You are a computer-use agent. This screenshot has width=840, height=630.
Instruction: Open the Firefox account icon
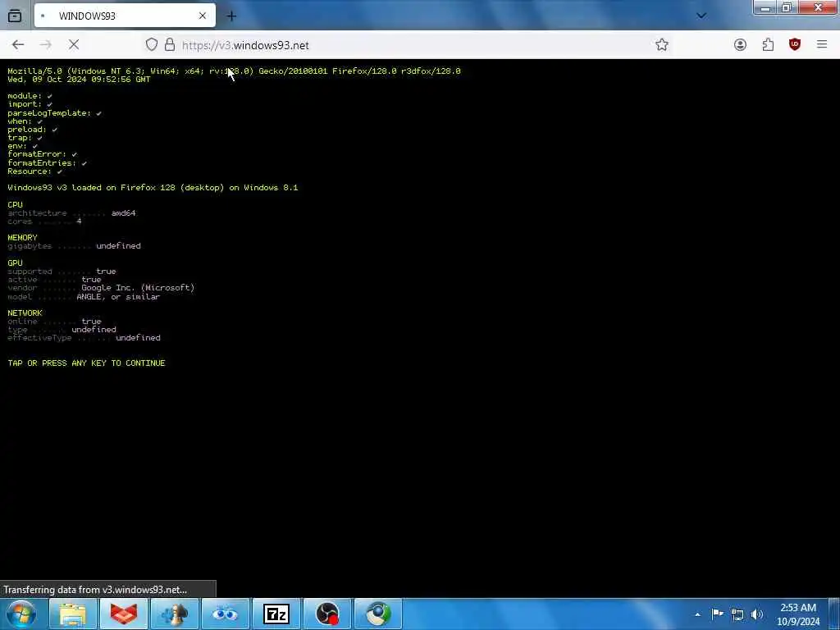[x=741, y=45]
